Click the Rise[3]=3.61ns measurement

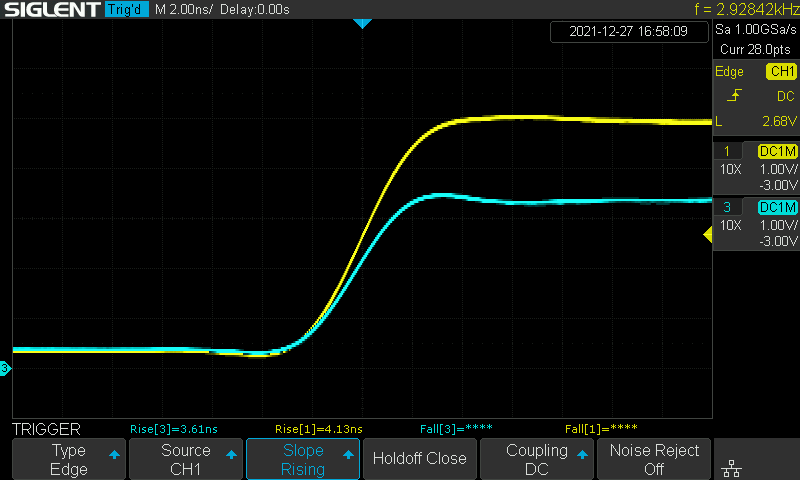pos(173,429)
